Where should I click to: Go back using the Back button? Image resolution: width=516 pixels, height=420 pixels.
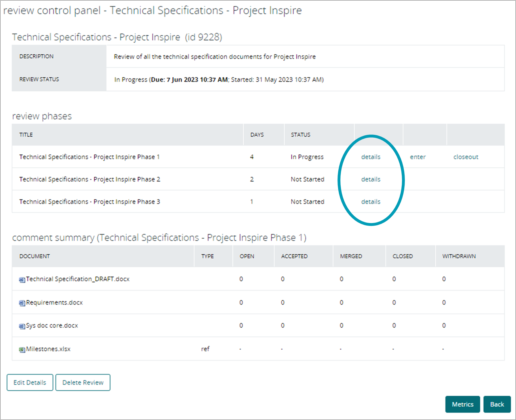coord(497,404)
